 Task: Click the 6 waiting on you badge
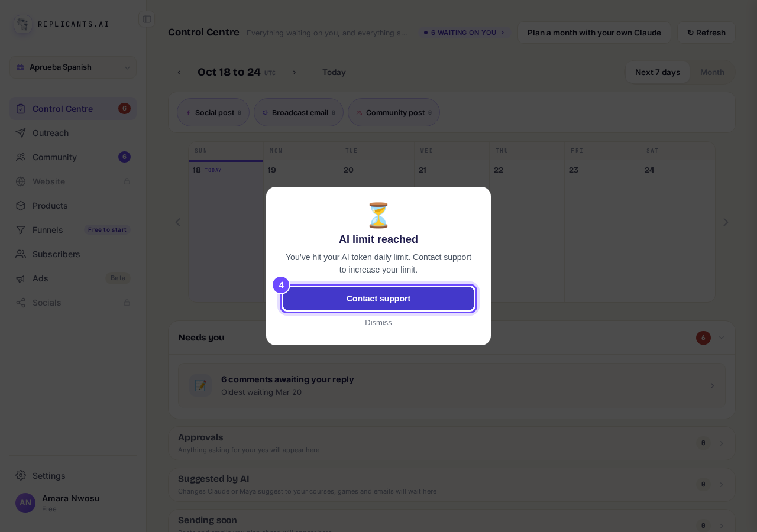coord(465,33)
